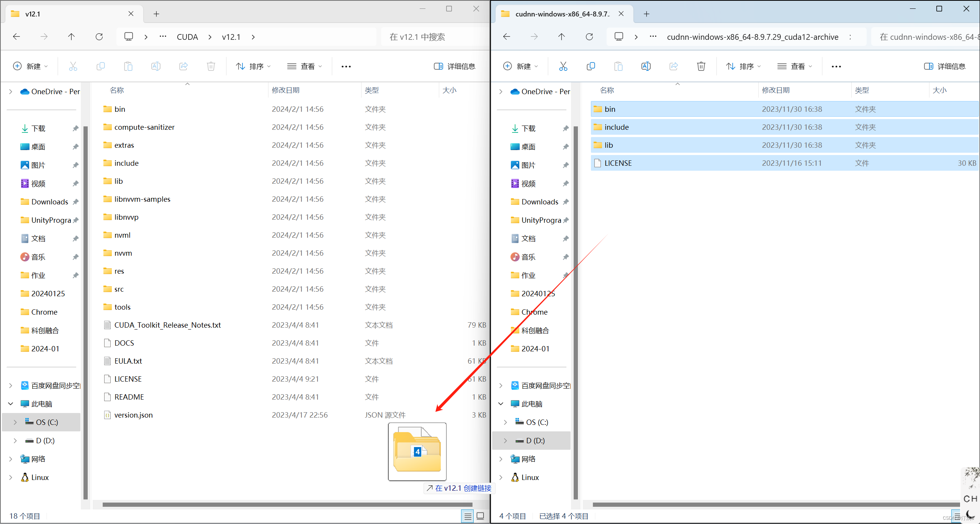Switch to details list view in v12.1 status bar
This screenshot has height=524, width=980.
pyautogui.click(x=468, y=516)
